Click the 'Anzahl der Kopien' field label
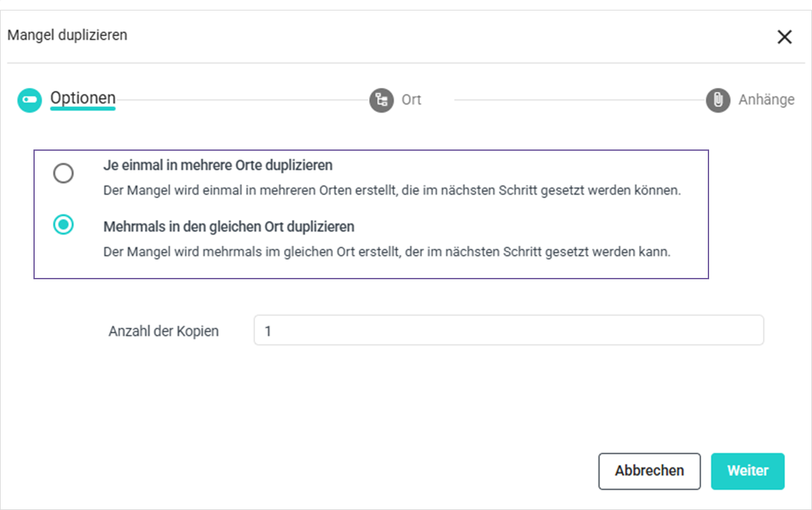 pos(163,331)
